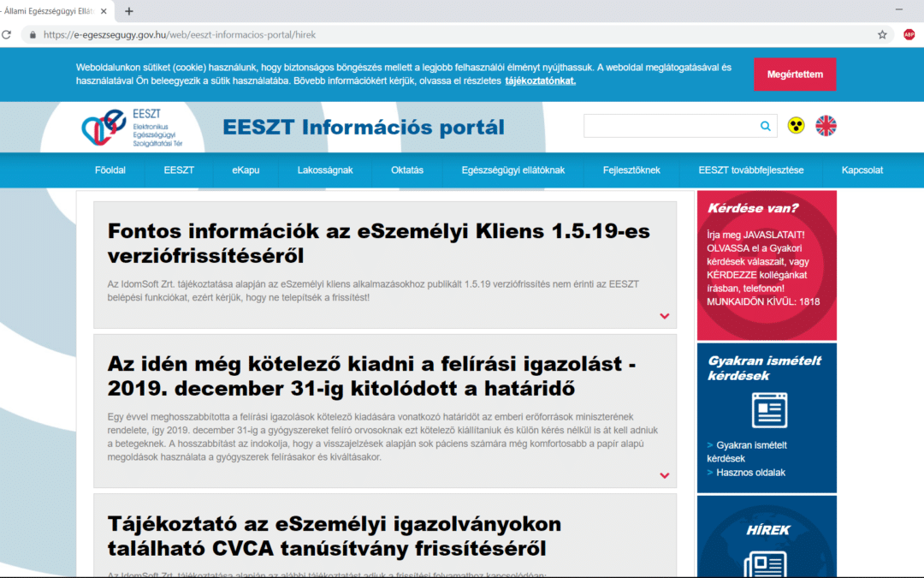
Task: Open the tájékoztatónkat cookie policy link
Action: pyautogui.click(x=540, y=81)
